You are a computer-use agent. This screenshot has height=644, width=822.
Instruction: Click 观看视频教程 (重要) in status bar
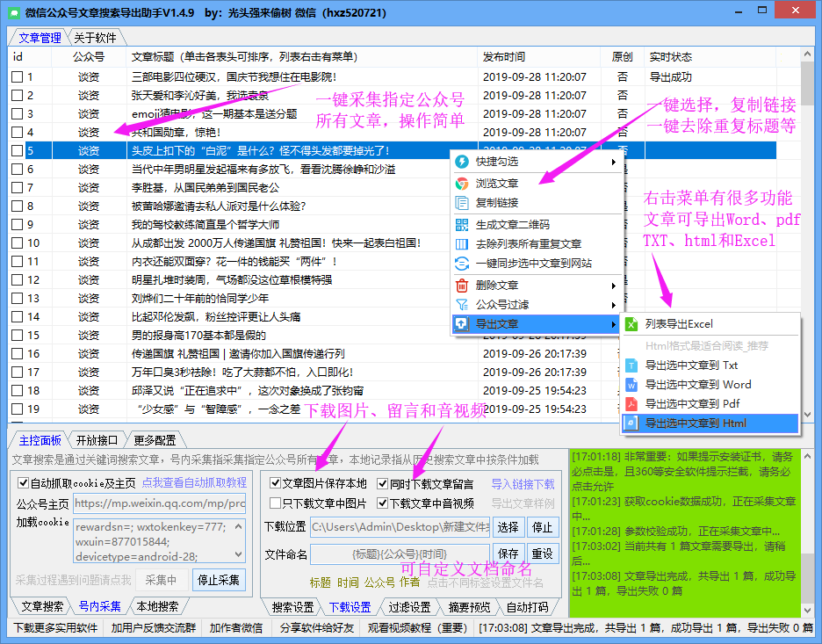tap(417, 627)
